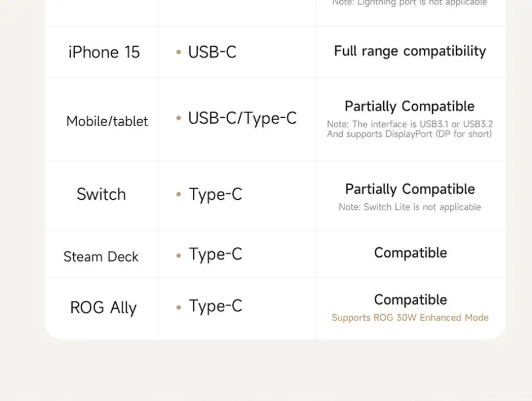532x401 pixels.
Task: Select Type-C in the Steam Deck row
Action: point(215,254)
